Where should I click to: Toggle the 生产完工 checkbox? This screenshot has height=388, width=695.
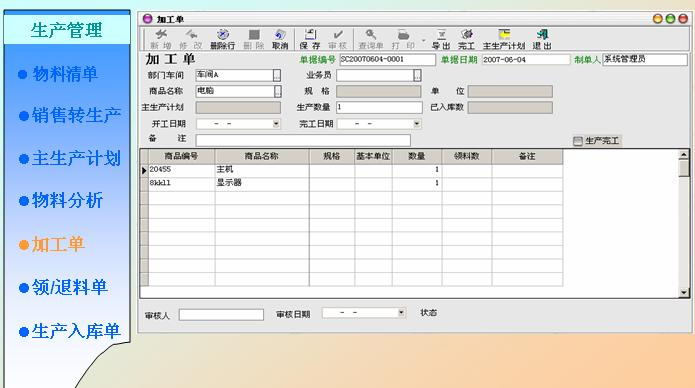(578, 141)
